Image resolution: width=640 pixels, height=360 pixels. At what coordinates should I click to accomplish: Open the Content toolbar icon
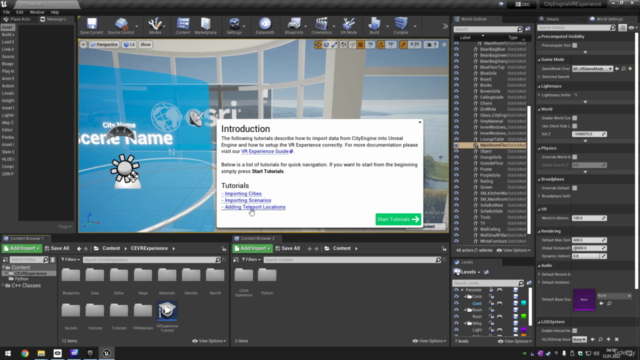click(x=183, y=26)
